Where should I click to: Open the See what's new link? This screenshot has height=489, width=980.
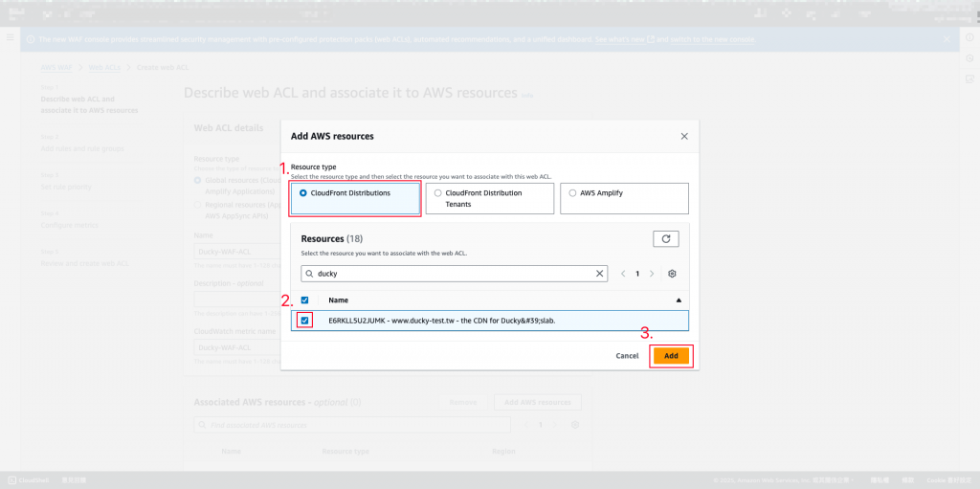(x=625, y=39)
